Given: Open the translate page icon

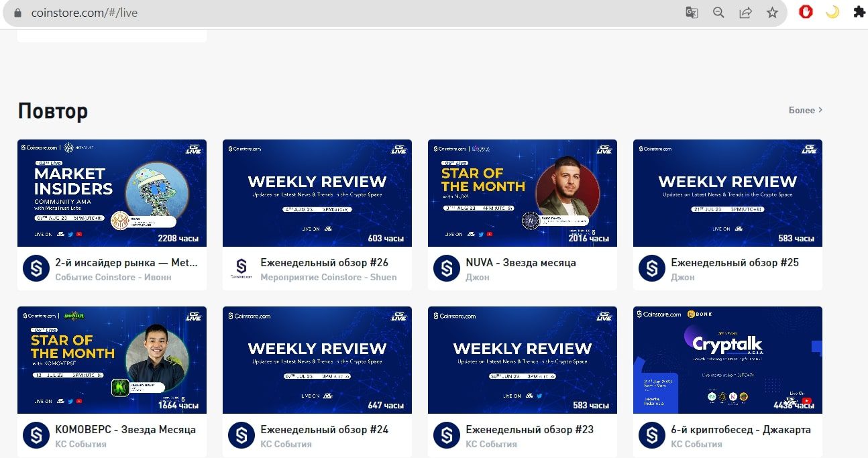Looking at the screenshot, I should [x=692, y=13].
